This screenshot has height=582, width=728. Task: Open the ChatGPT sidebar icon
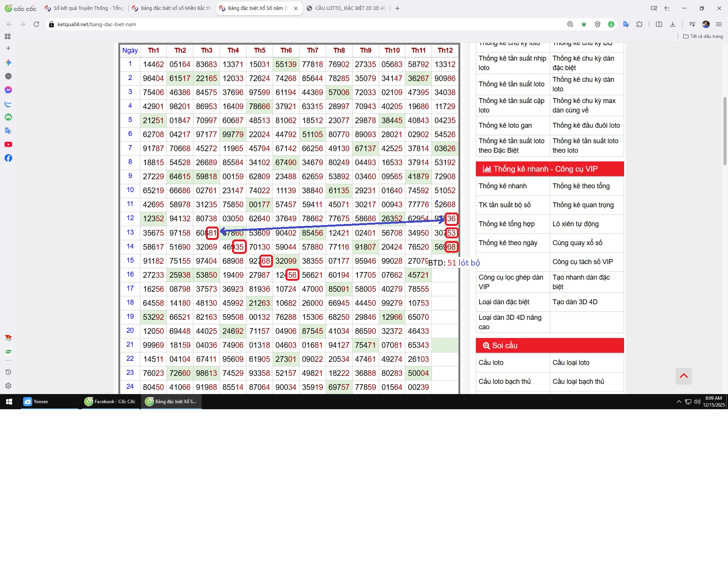[8, 76]
